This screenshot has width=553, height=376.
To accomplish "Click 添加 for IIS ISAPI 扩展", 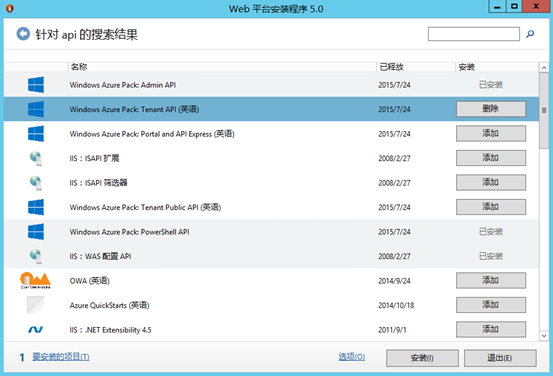I will (491, 158).
